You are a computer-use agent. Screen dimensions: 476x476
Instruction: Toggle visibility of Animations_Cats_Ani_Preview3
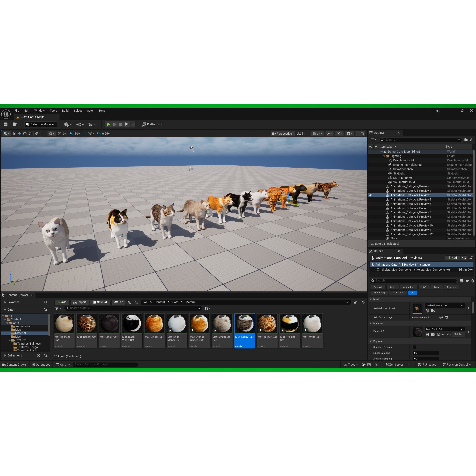coord(371,195)
